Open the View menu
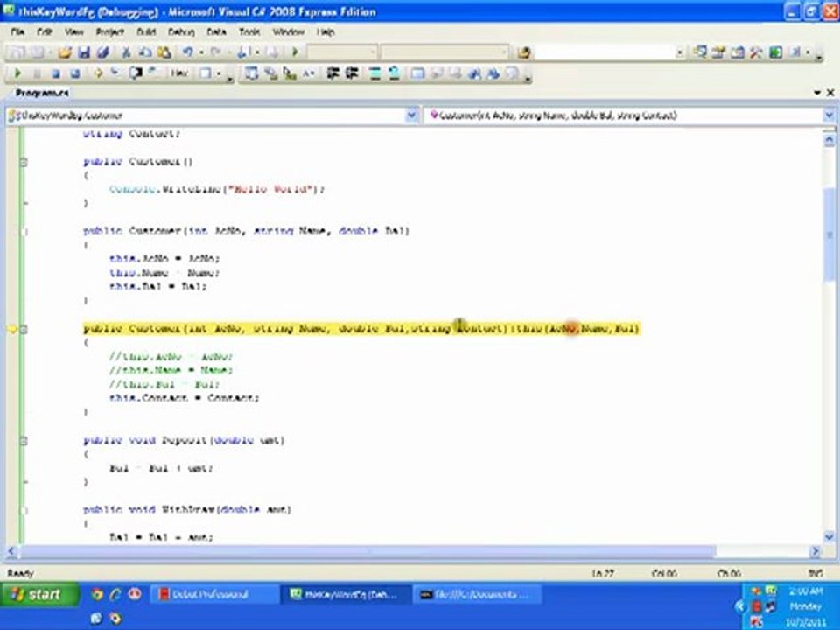 [73, 31]
